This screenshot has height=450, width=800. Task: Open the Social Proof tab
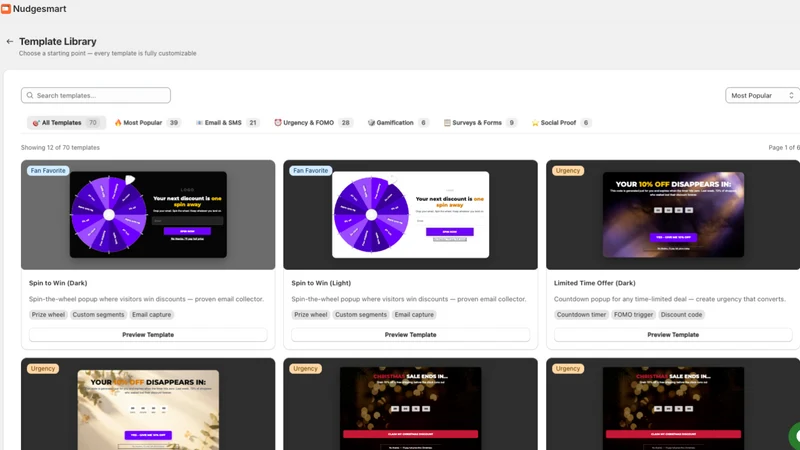[561, 122]
